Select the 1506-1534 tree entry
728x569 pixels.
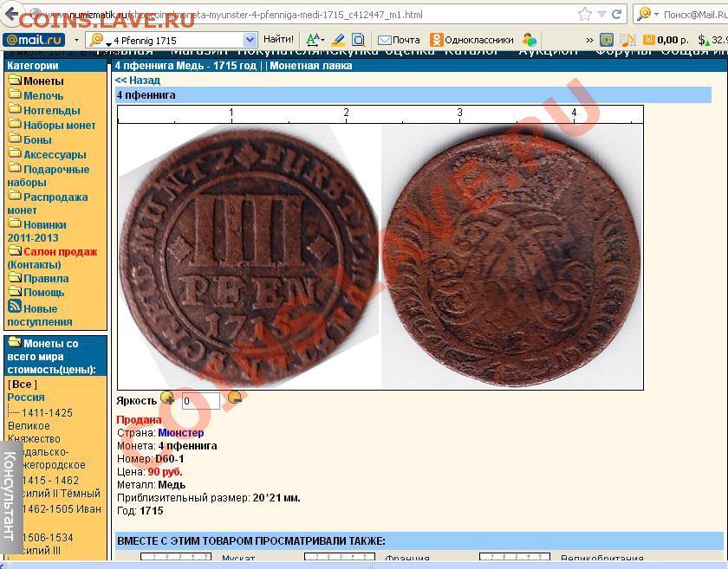[48, 538]
